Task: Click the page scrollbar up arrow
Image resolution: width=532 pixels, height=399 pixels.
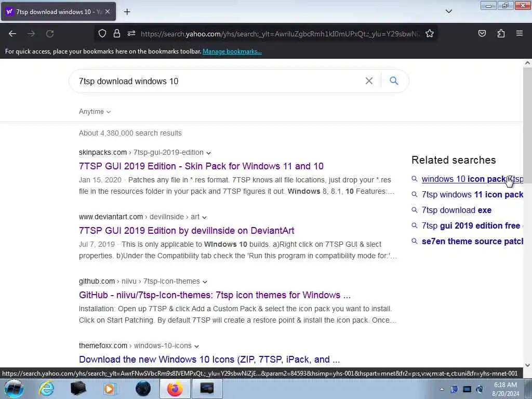Action: 527,63
